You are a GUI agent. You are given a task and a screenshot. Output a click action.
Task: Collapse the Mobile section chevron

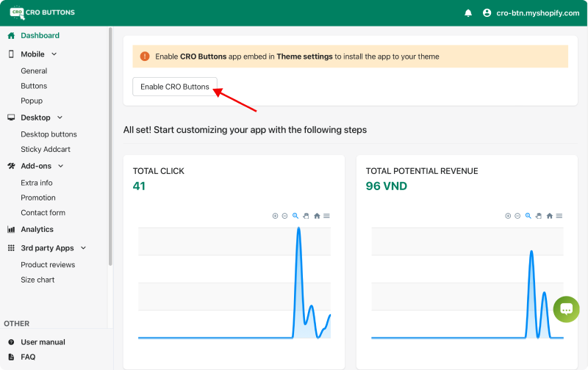click(54, 54)
